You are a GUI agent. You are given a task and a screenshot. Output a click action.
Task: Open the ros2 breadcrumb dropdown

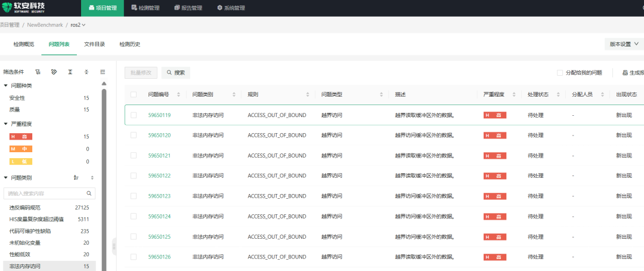click(78, 25)
